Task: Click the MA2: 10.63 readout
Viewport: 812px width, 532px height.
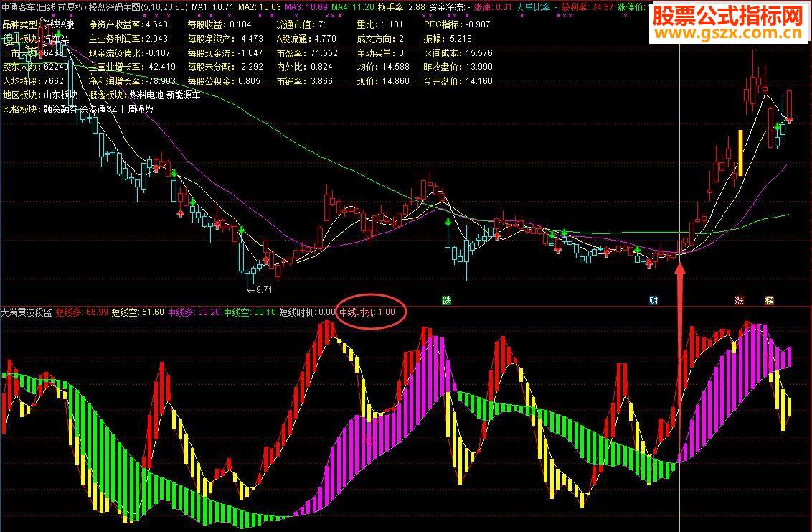Action: [x=260, y=7]
